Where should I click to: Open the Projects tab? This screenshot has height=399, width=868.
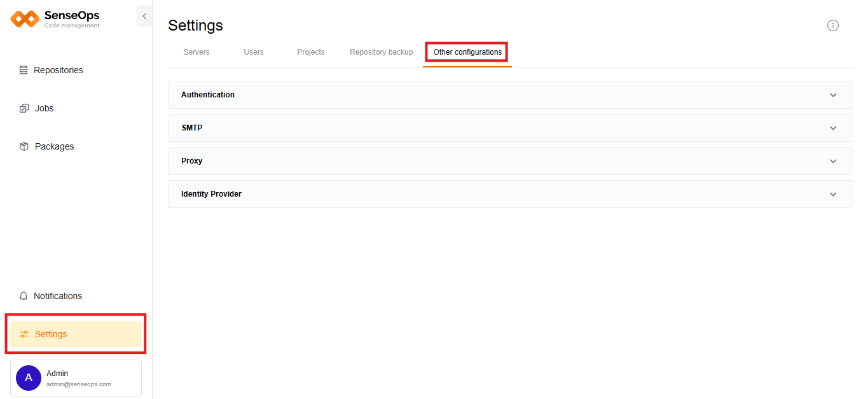(x=311, y=52)
